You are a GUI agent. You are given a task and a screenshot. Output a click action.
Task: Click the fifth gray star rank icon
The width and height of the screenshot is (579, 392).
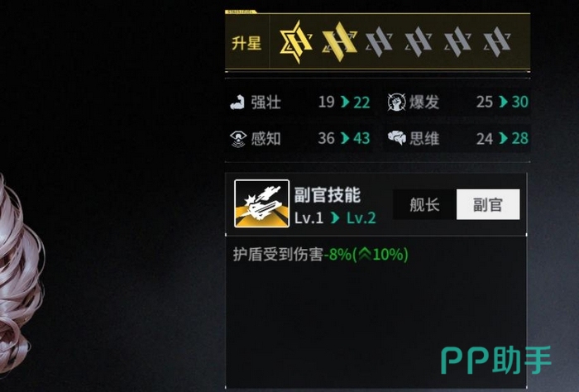pos(457,41)
